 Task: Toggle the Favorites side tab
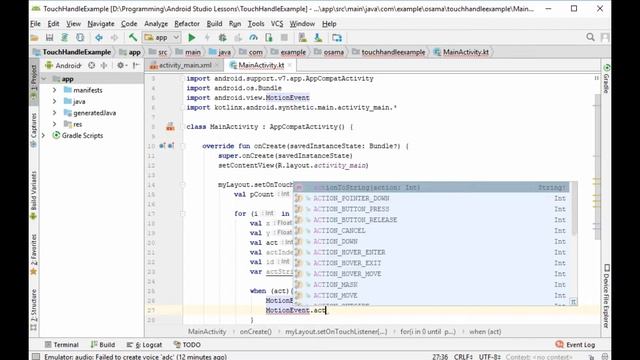(34, 254)
